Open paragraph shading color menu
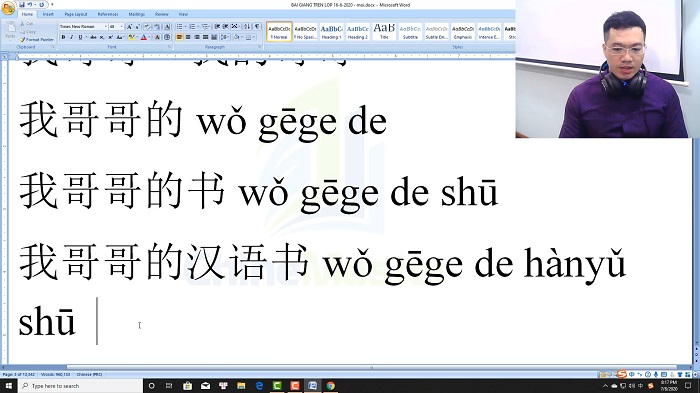This screenshot has height=393, width=700. [242, 37]
